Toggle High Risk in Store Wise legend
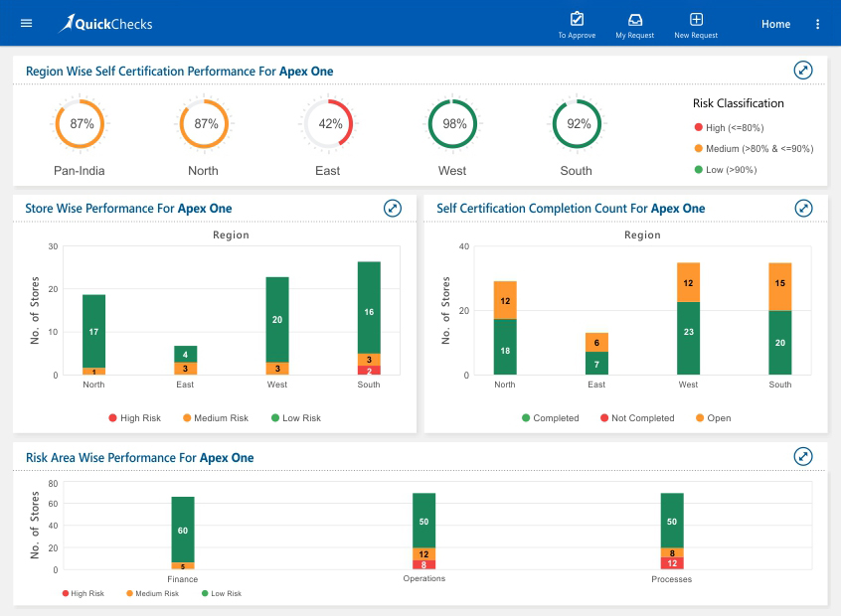The width and height of the screenshot is (841, 616). (x=134, y=418)
